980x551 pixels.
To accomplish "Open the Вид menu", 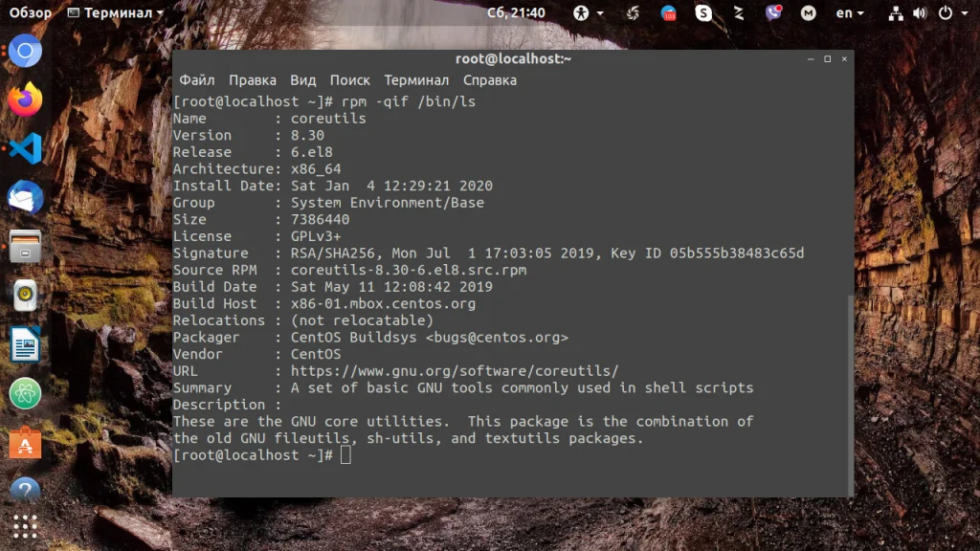I will tap(303, 80).
